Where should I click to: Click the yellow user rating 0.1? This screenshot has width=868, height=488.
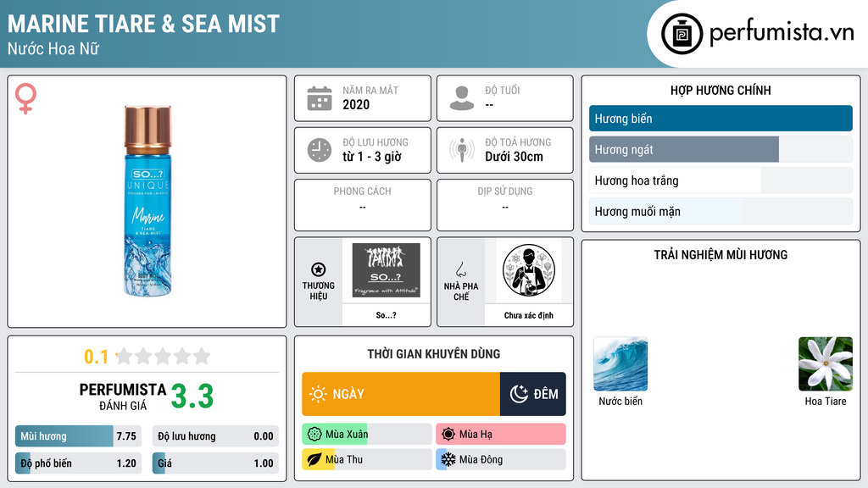click(x=96, y=357)
